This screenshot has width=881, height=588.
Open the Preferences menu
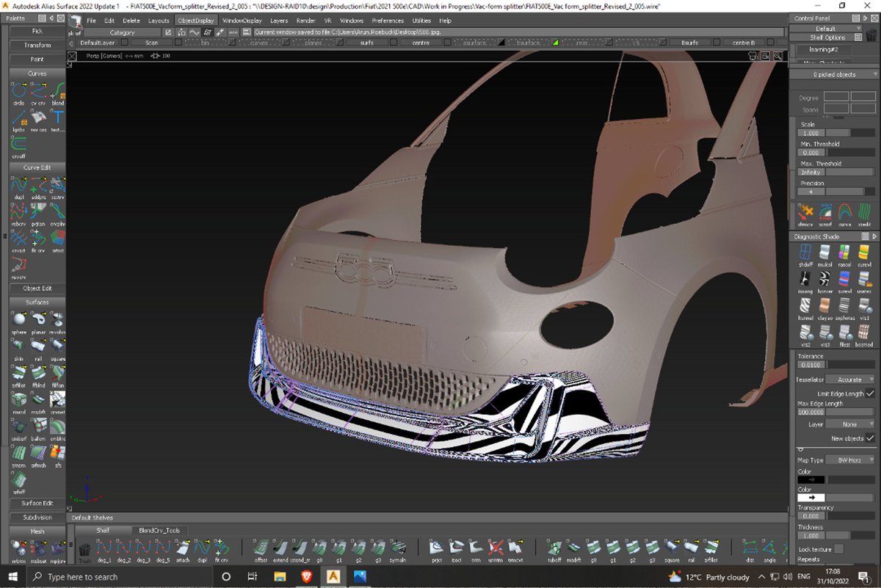pos(388,21)
